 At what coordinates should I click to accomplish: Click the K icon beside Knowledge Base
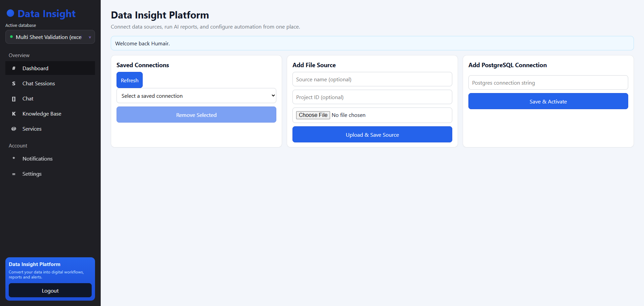pyautogui.click(x=14, y=114)
